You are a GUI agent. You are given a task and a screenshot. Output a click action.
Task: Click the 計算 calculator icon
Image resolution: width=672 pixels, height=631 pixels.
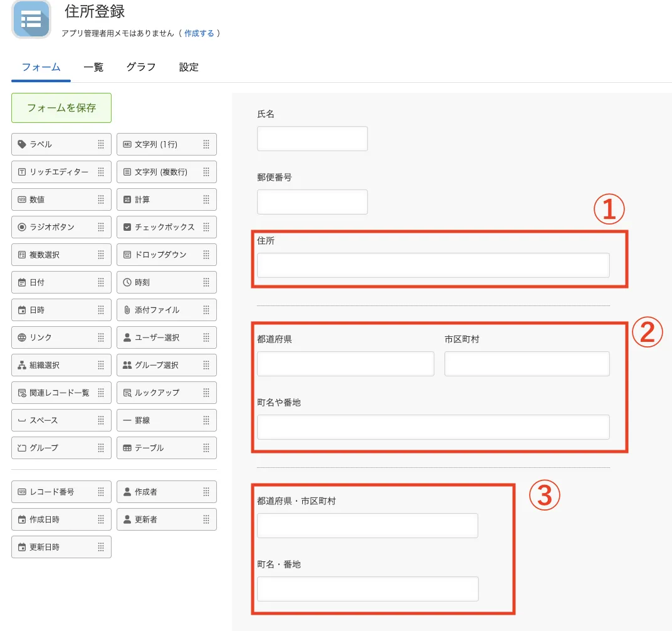tap(127, 199)
